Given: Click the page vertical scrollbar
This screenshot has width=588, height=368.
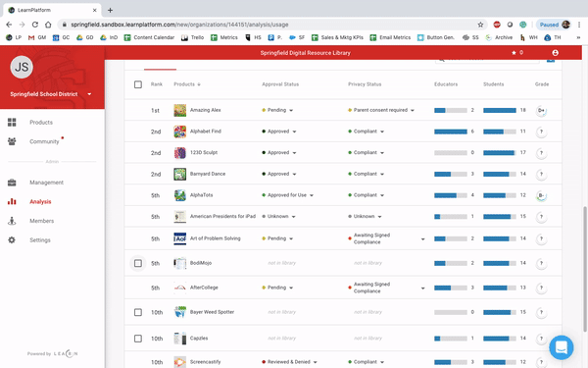Looking at the screenshot, I should tap(585, 269).
